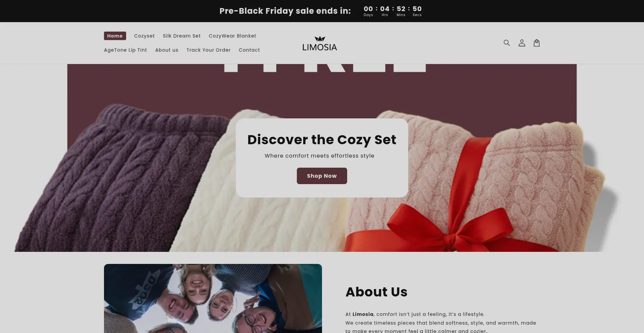644x333 pixels.
Task: Open the CozyWear Blanket page
Action: (232, 36)
